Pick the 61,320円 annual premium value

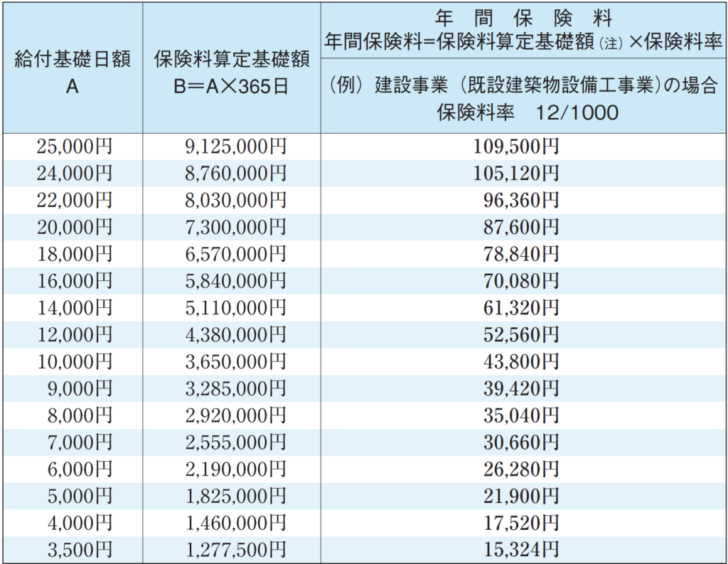(x=521, y=309)
